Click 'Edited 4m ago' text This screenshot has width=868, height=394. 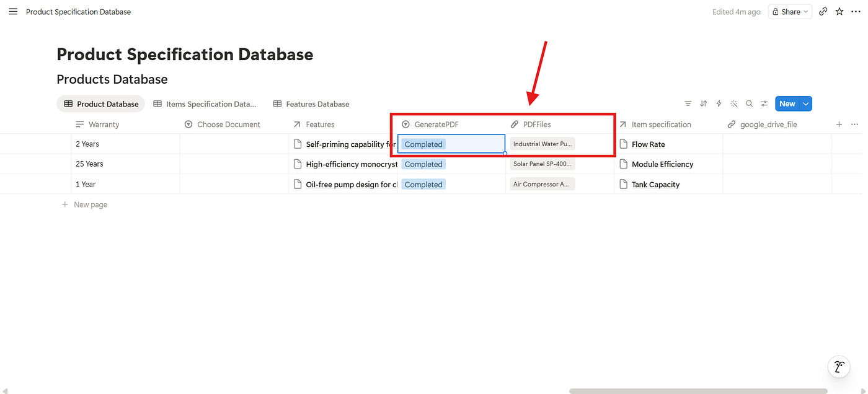point(736,12)
